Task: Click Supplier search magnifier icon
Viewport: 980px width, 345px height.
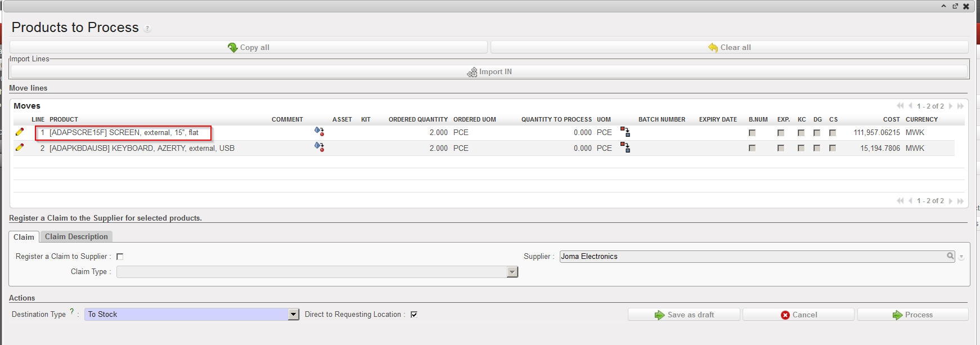Action: [950, 256]
